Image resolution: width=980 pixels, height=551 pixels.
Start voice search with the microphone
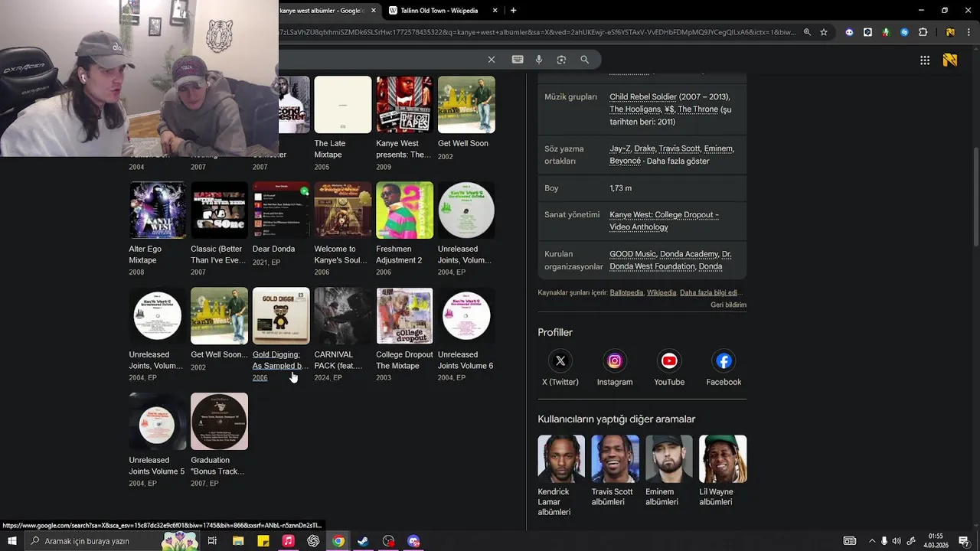pyautogui.click(x=539, y=60)
